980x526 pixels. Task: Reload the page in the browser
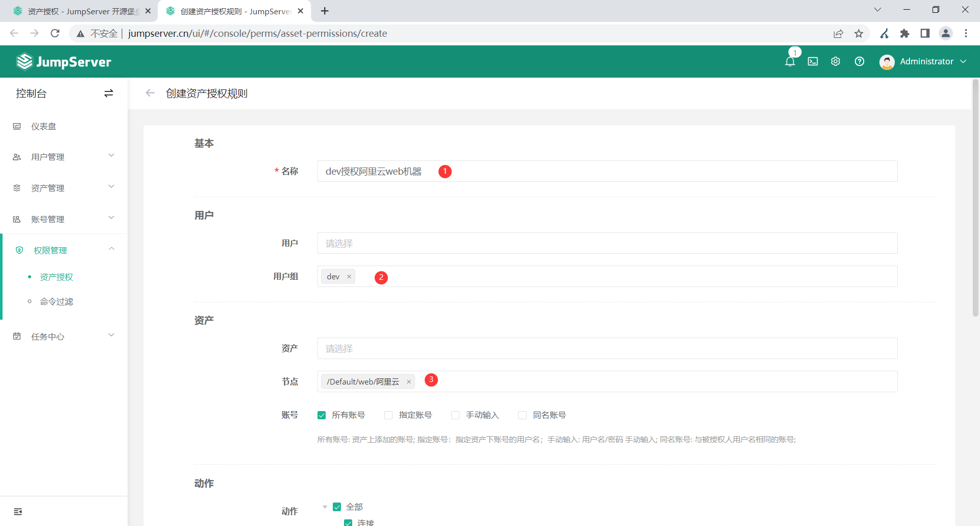point(55,33)
